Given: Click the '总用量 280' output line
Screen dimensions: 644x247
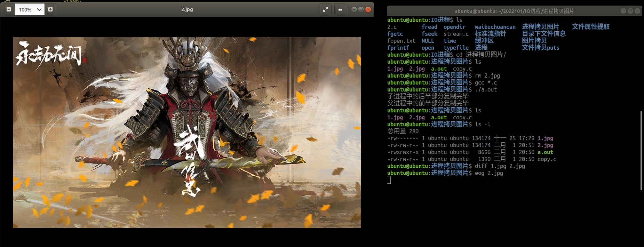Looking at the screenshot, I should (403, 131).
